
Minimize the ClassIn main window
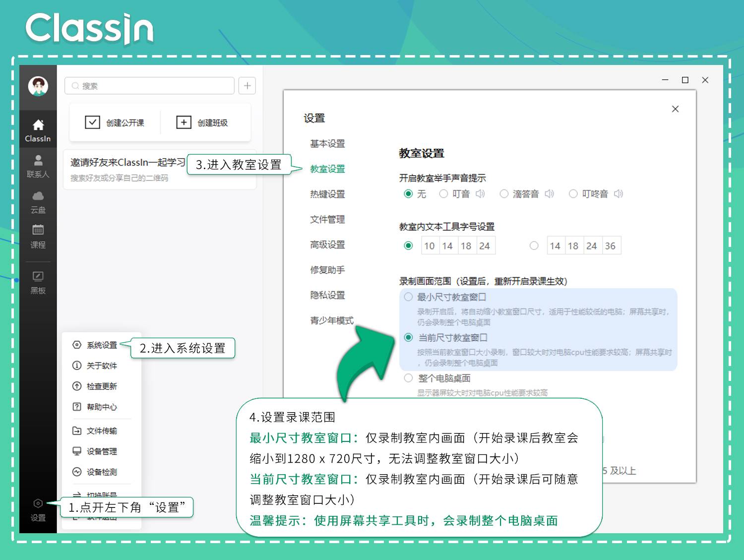(665, 80)
